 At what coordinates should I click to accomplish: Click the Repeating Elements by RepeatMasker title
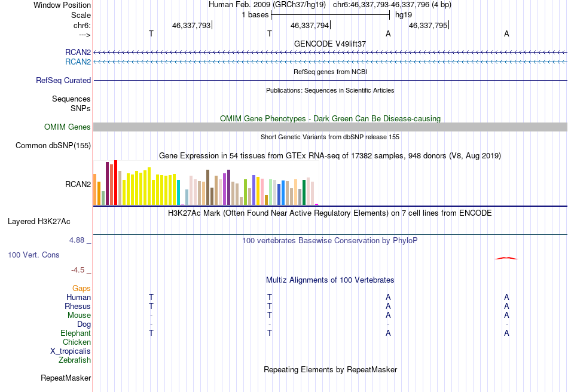[x=330, y=369]
